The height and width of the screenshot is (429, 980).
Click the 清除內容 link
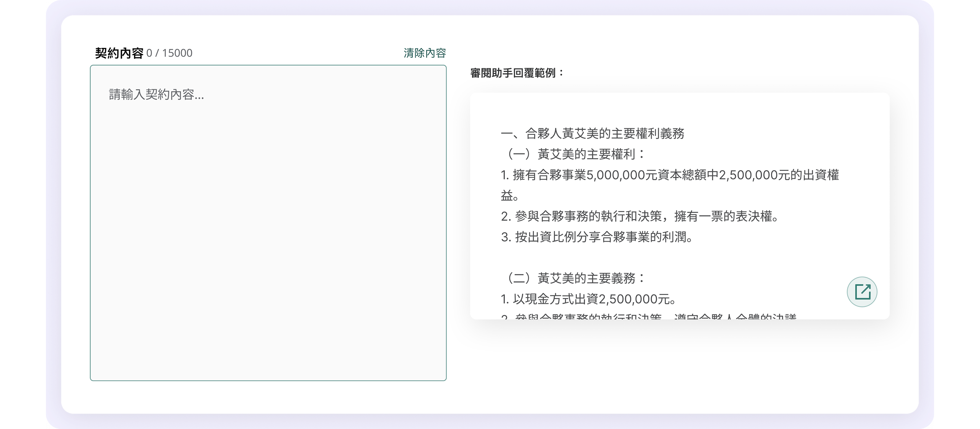(x=425, y=53)
